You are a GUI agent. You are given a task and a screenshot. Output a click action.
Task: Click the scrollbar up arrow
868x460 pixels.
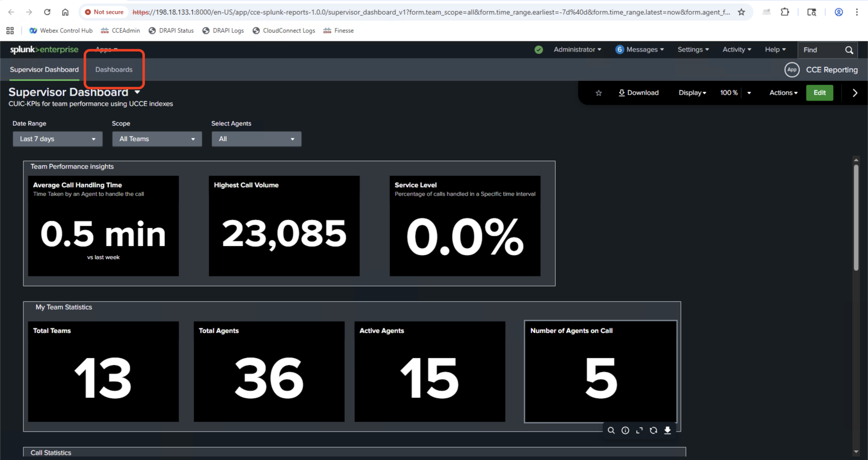tap(856, 160)
